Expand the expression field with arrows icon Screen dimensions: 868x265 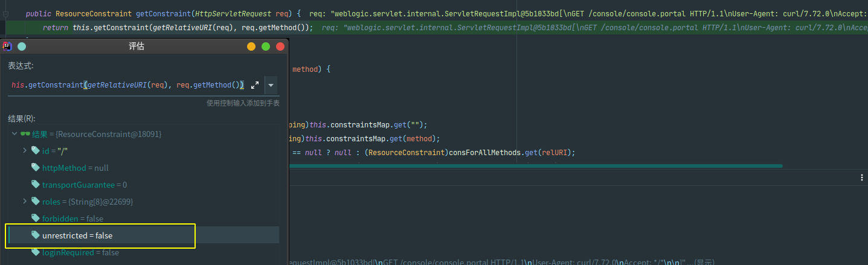(x=255, y=85)
